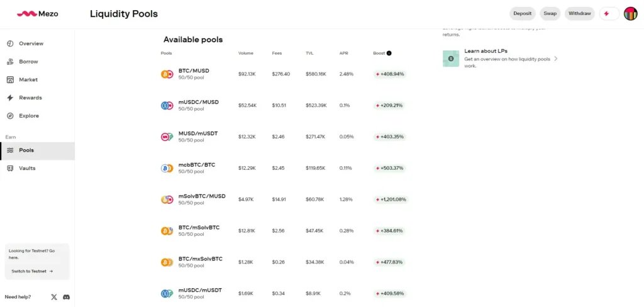Click the mSolvBTC/MUSD pool token icon
This screenshot has height=307, width=644.
pos(167,199)
